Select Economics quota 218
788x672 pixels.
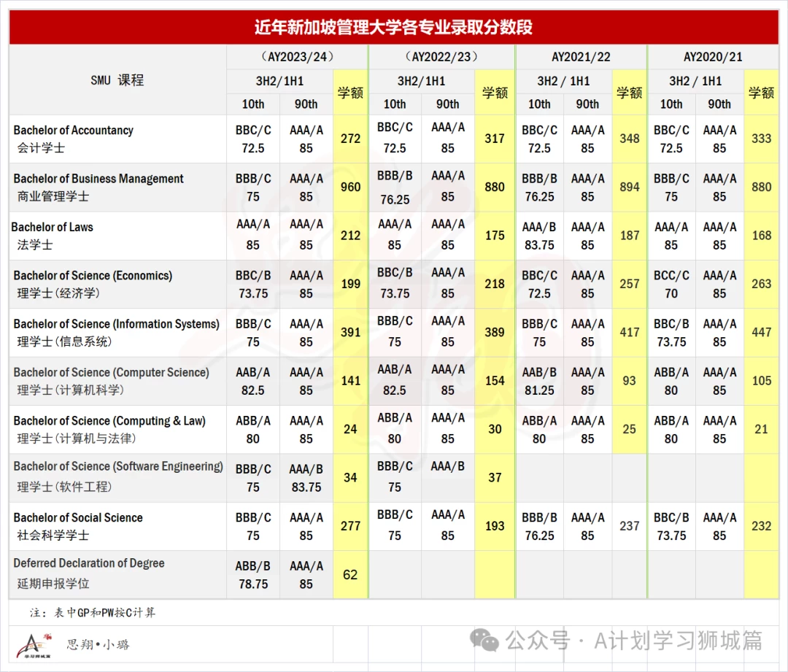[495, 284]
